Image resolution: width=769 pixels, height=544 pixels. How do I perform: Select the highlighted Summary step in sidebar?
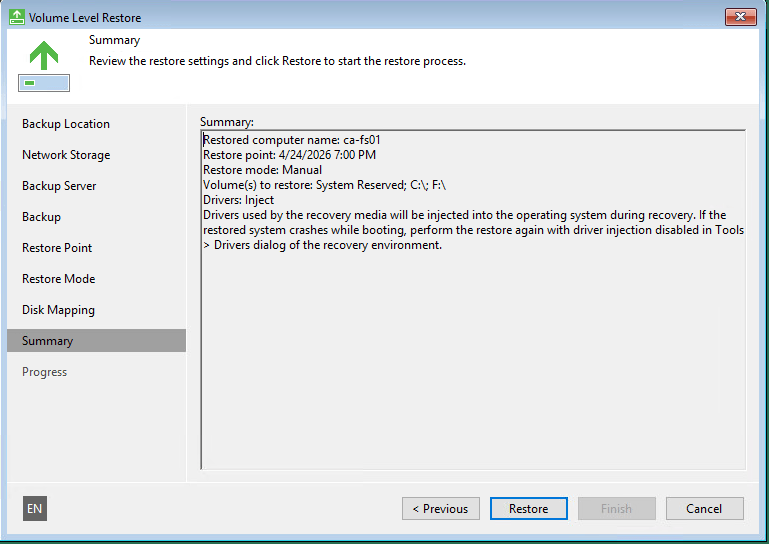[x=97, y=340]
